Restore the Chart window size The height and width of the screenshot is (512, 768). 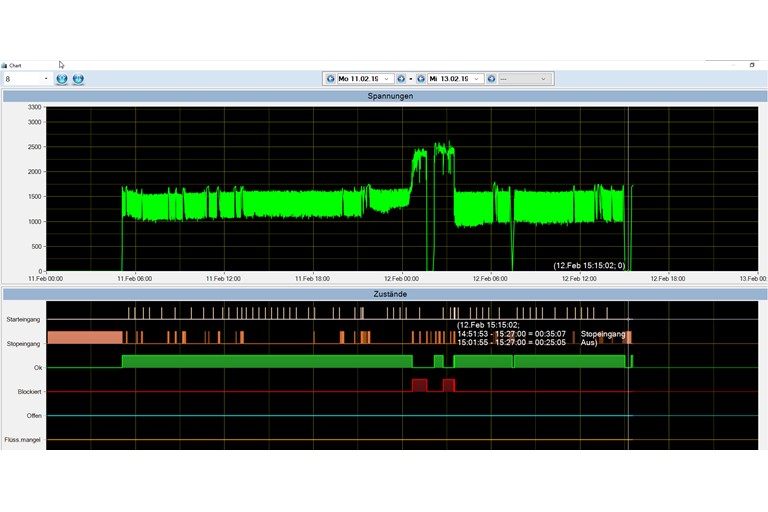pyautogui.click(x=752, y=65)
